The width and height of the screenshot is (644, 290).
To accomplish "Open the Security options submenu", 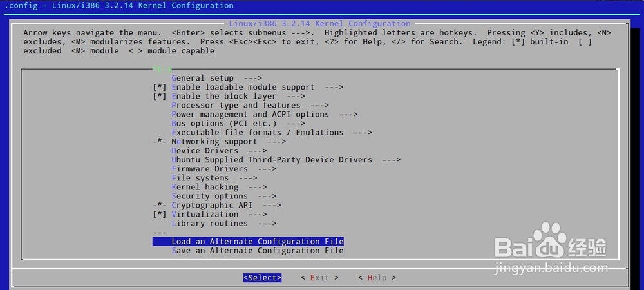I will 224,196.
